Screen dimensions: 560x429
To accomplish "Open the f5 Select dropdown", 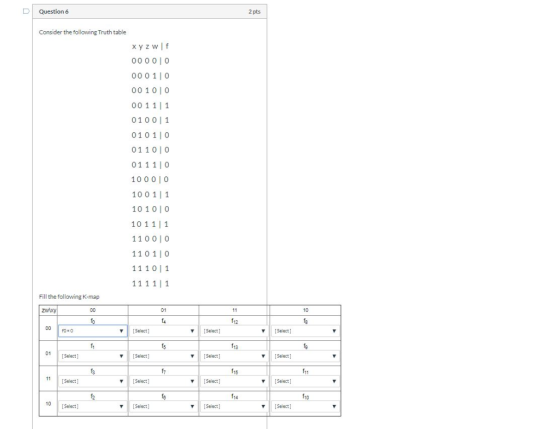I will pyautogui.click(x=164, y=356).
